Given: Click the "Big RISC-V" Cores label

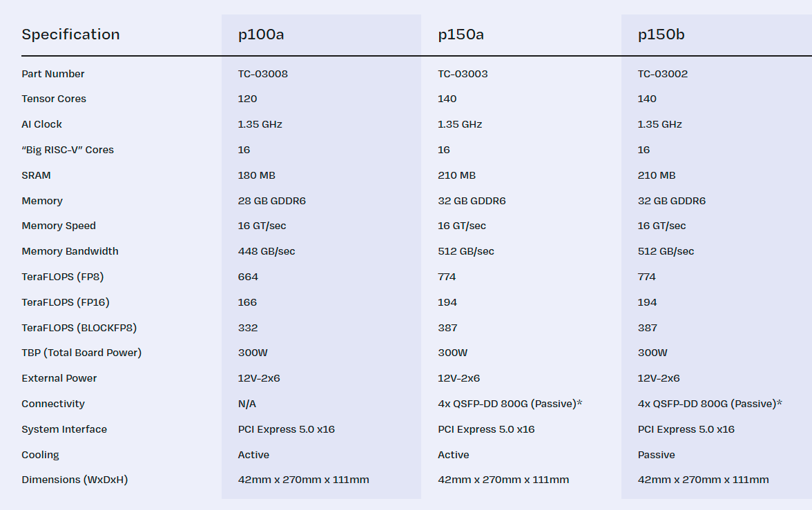Looking at the screenshot, I should 68,150.
